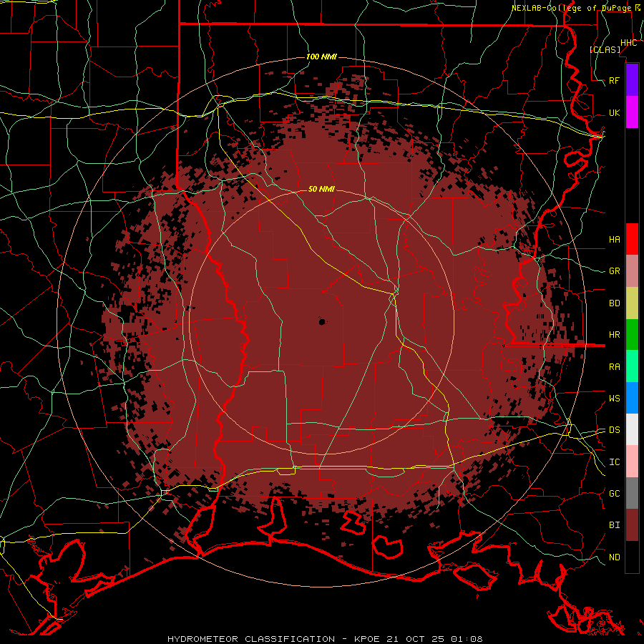
Task: Click the red HA legend color swatch
Action: coord(632,239)
